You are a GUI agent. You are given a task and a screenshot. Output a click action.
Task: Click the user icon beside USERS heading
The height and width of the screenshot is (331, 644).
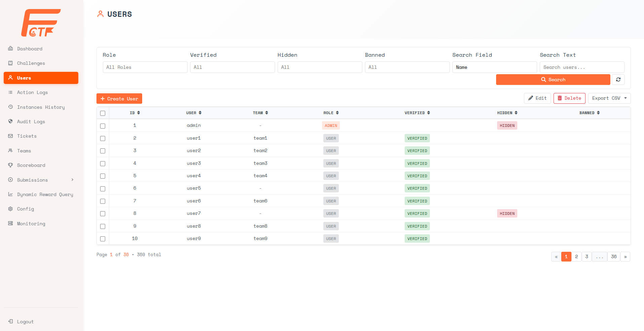(100, 14)
